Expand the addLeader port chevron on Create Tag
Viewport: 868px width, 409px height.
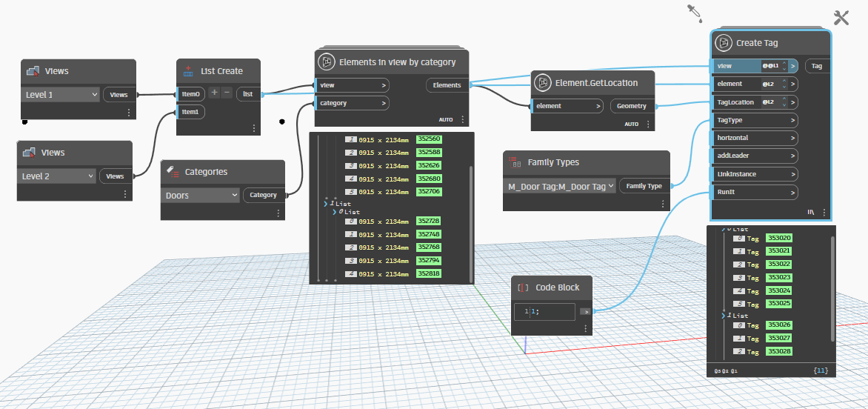click(793, 156)
